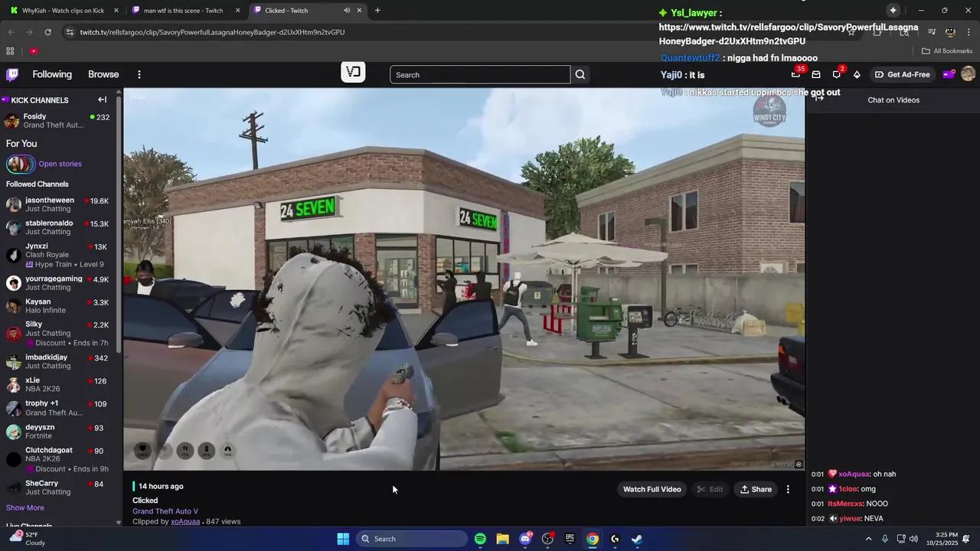Switch to the WhyKiah Kick tab
Viewport: 980px width, 551px height.
click(x=64, y=10)
